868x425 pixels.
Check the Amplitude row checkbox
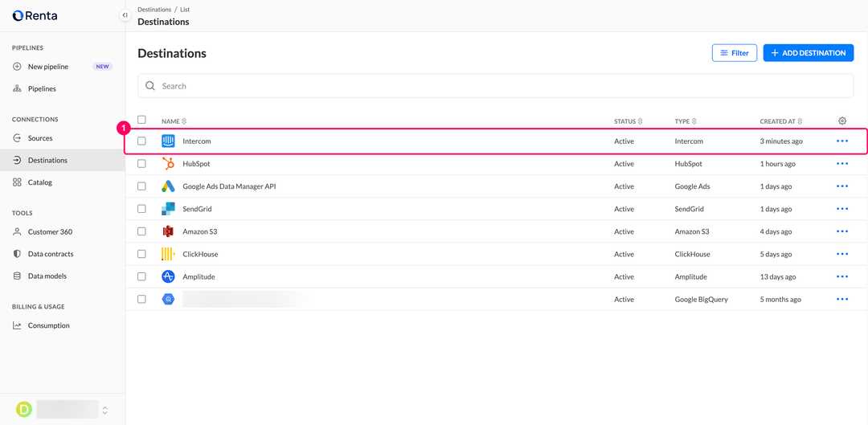click(141, 276)
